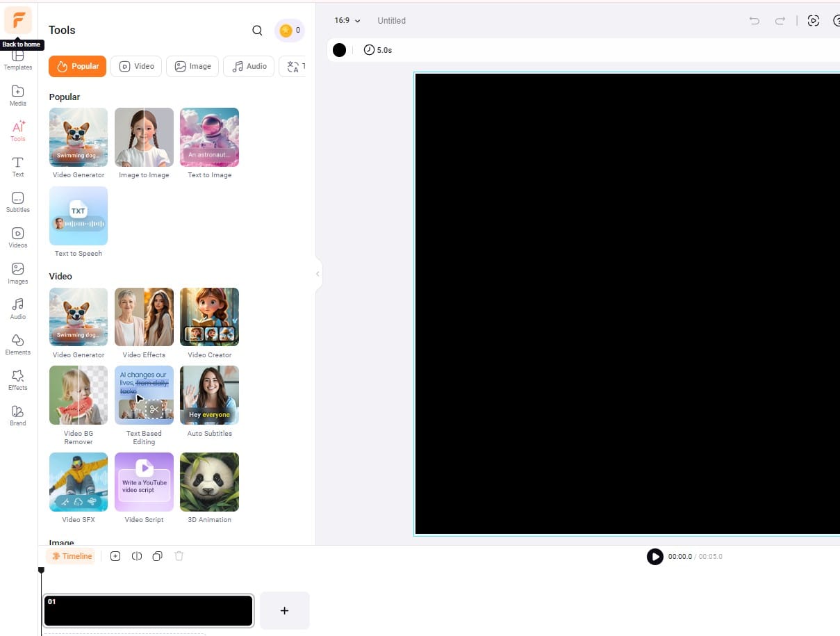
Task: Open the Brand kit sidebar panel
Action: [x=18, y=415]
